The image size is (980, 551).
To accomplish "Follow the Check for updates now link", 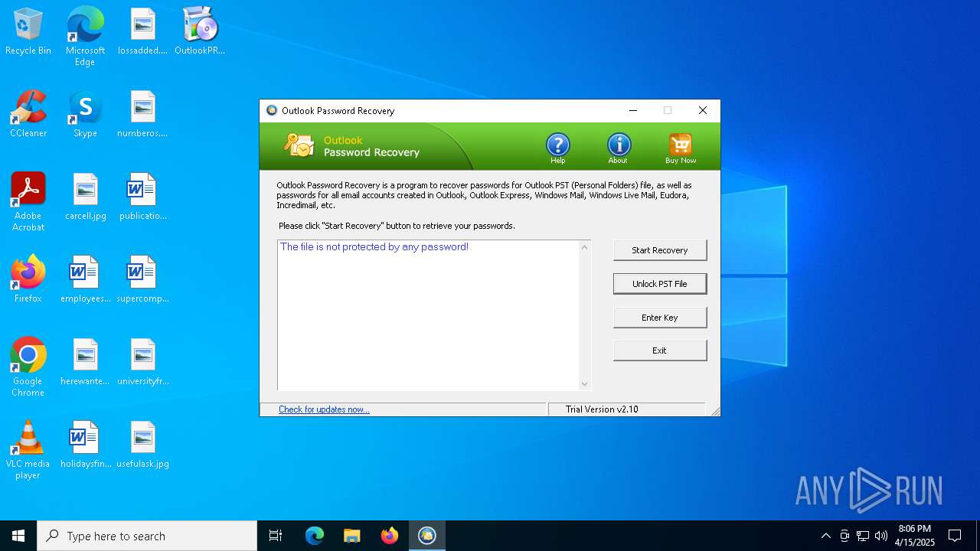I will point(324,409).
